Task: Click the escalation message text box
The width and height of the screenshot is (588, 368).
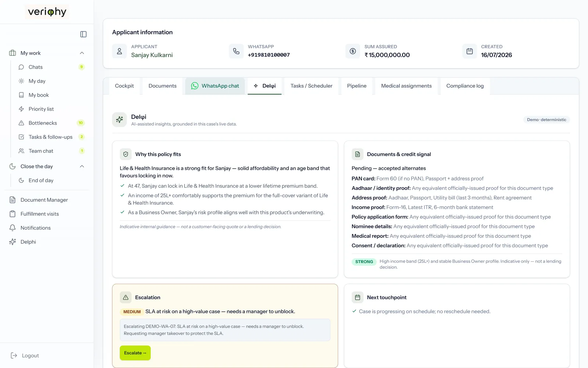Action: (x=225, y=330)
